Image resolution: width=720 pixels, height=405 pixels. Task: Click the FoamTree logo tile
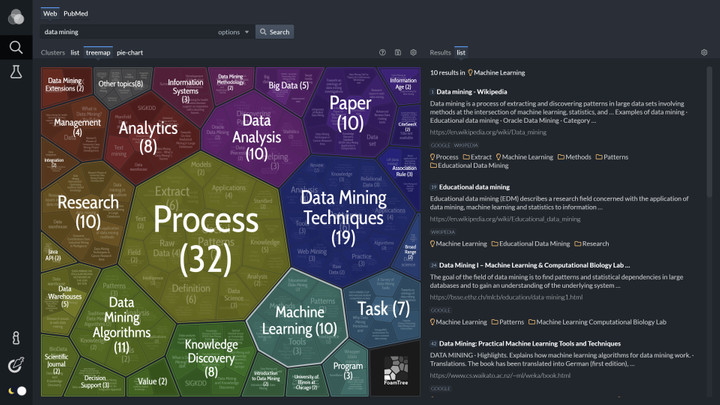point(395,369)
